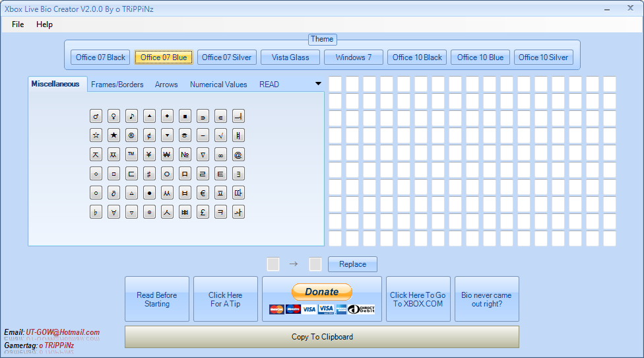Insert the trademark TM symbol
Screen dimensions: 644x358
click(x=131, y=155)
